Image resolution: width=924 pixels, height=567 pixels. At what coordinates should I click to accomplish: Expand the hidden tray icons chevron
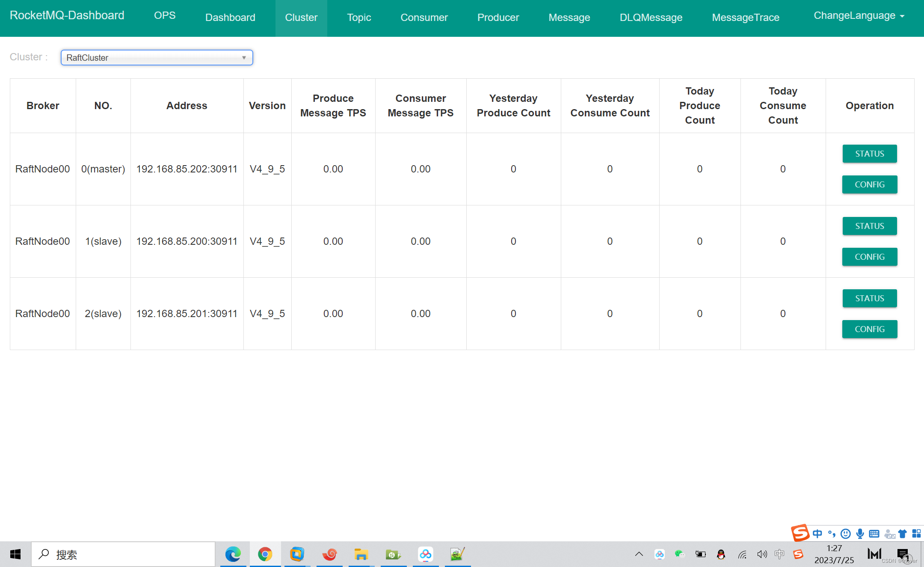pos(639,555)
